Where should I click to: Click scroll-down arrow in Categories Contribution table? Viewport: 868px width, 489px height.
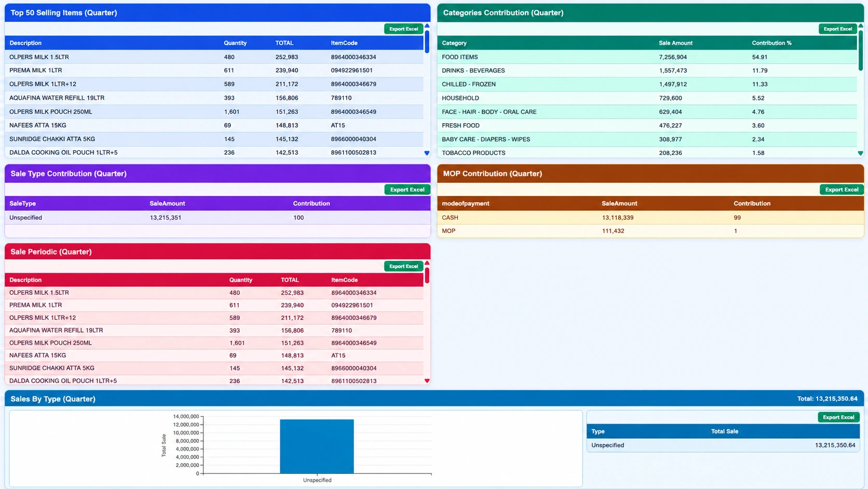point(860,153)
